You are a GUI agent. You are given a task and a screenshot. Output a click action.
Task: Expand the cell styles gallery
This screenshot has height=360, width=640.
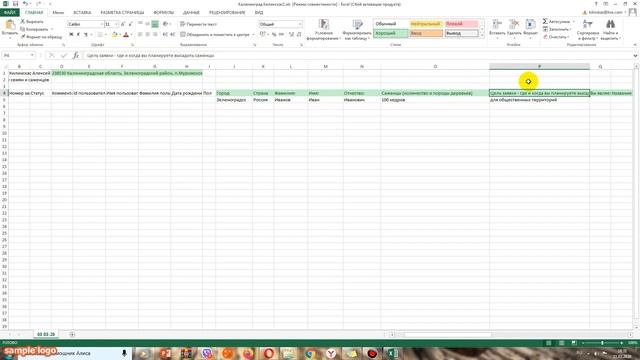coord(482,36)
